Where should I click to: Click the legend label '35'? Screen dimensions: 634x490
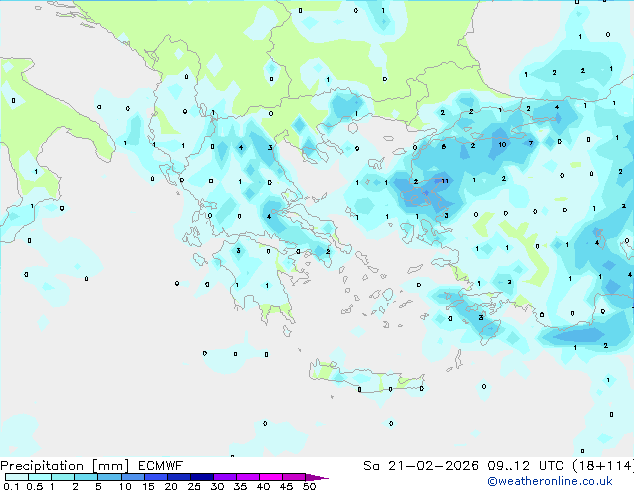pos(240,486)
